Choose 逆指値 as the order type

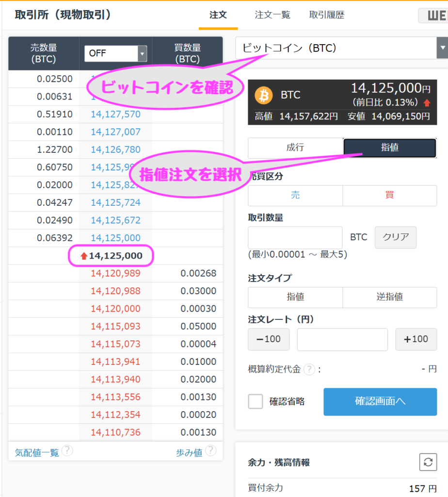pos(389,297)
